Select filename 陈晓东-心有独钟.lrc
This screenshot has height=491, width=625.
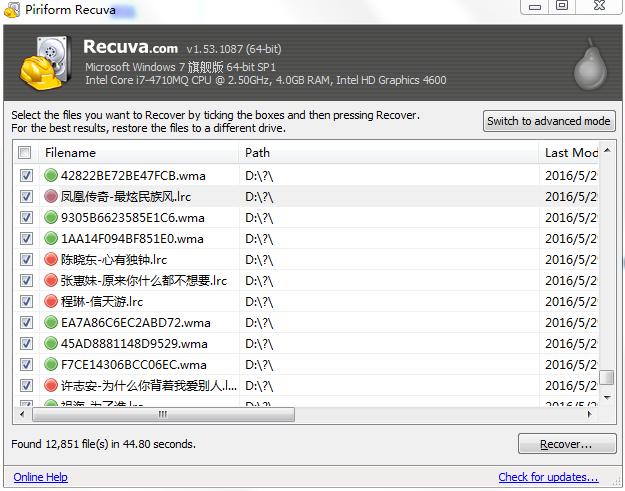point(114,259)
